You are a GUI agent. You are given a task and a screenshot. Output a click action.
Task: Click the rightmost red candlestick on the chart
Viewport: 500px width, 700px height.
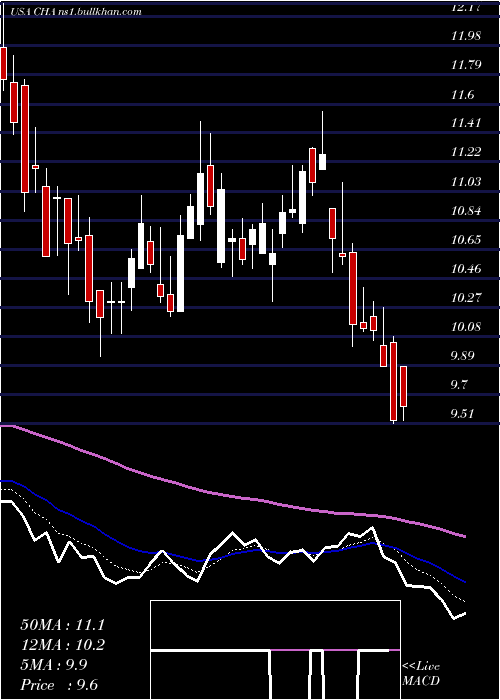click(404, 386)
